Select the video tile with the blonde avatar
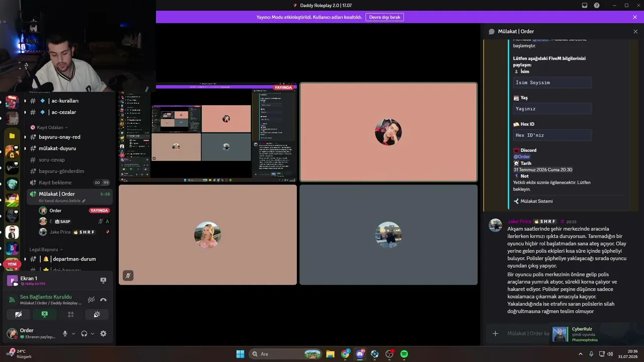This screenshot has height=362, width=644. click(208, 235)
